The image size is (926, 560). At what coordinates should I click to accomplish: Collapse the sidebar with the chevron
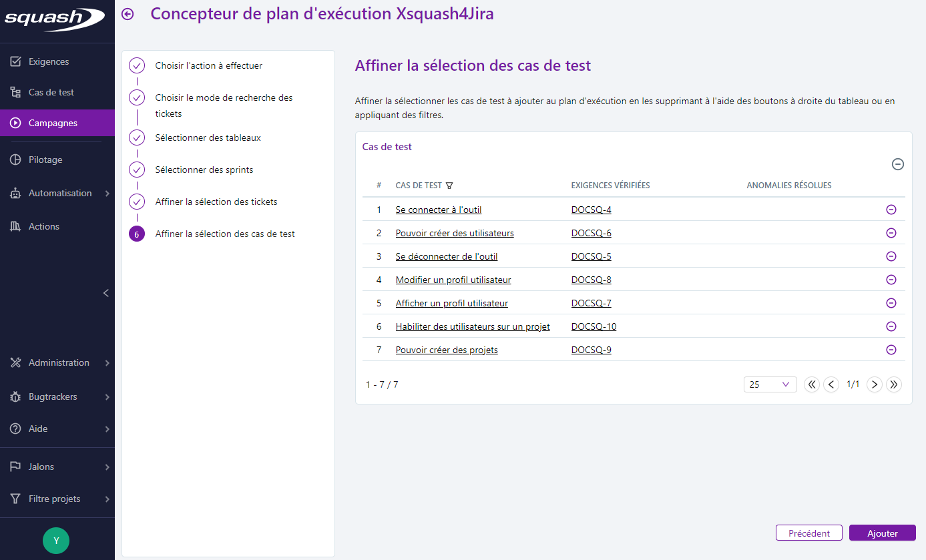point(105,292)
